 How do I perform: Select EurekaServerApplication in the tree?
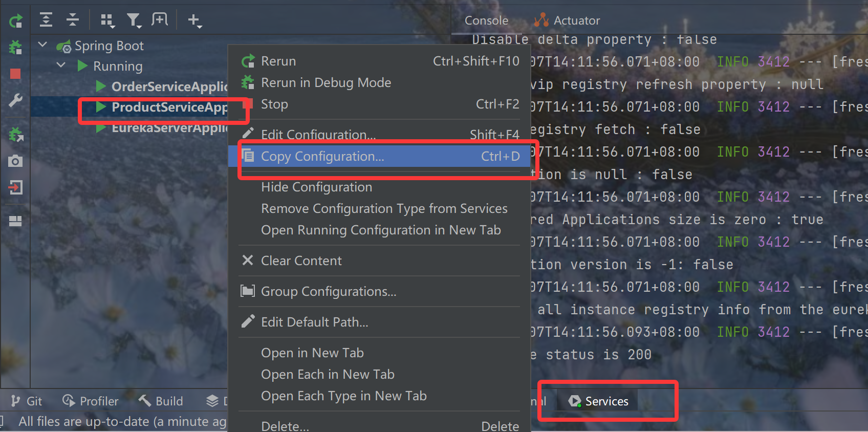pos(169,127)
